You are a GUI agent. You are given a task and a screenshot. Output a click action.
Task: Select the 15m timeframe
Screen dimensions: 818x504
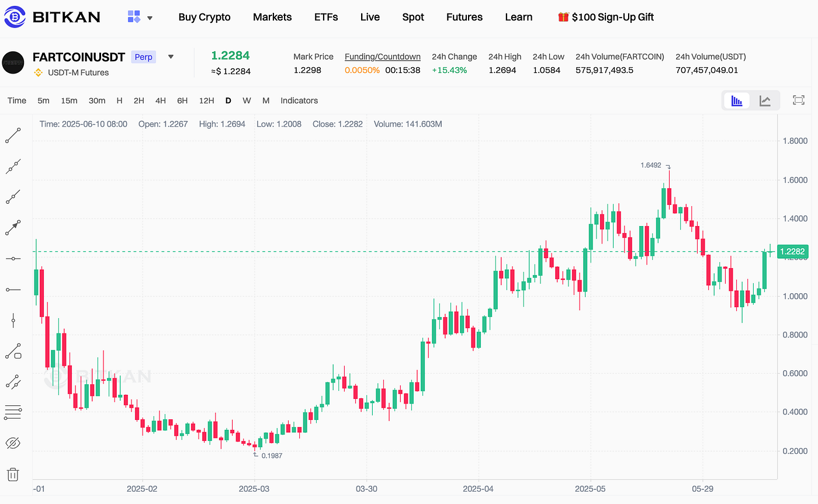(69, 100)
